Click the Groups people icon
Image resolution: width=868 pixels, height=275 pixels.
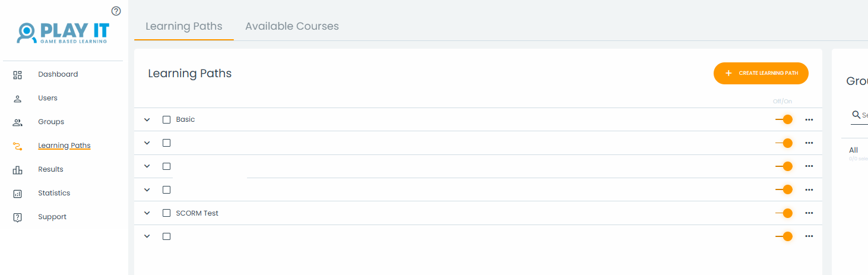18,122
